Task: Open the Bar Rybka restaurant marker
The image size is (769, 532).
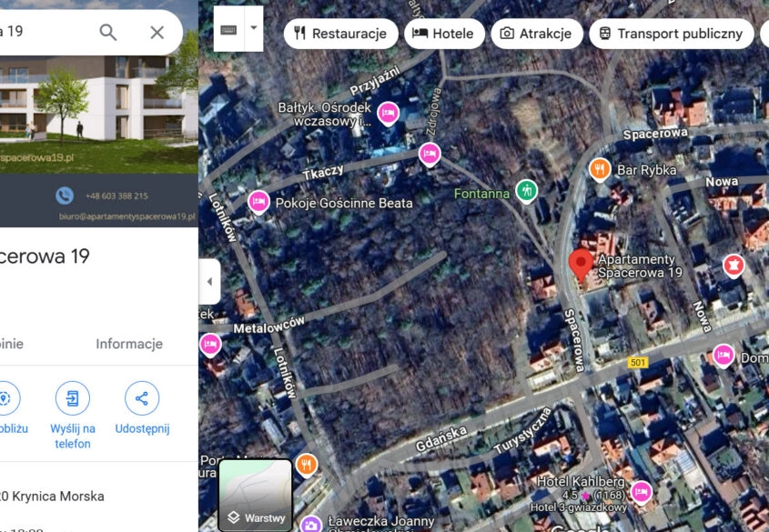Action: (x=599, y=169)
